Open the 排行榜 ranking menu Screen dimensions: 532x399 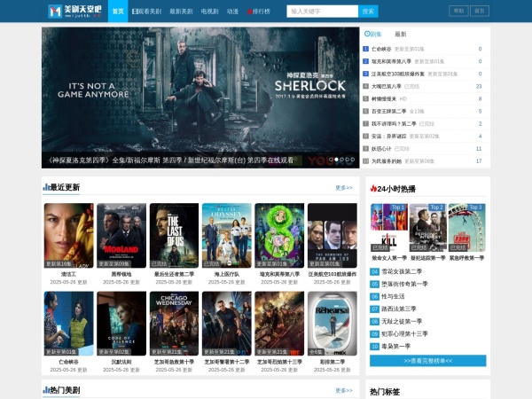259,12
